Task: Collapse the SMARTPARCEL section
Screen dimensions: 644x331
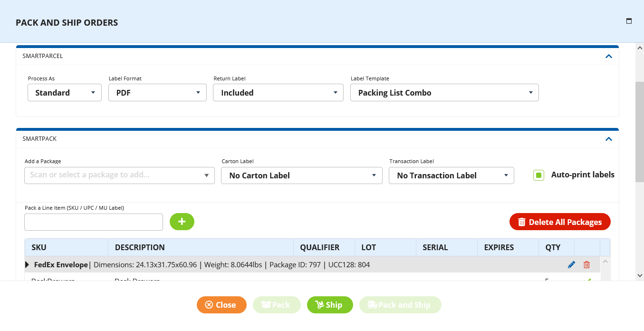Action: pyautogui.click(x=609, y=56)
